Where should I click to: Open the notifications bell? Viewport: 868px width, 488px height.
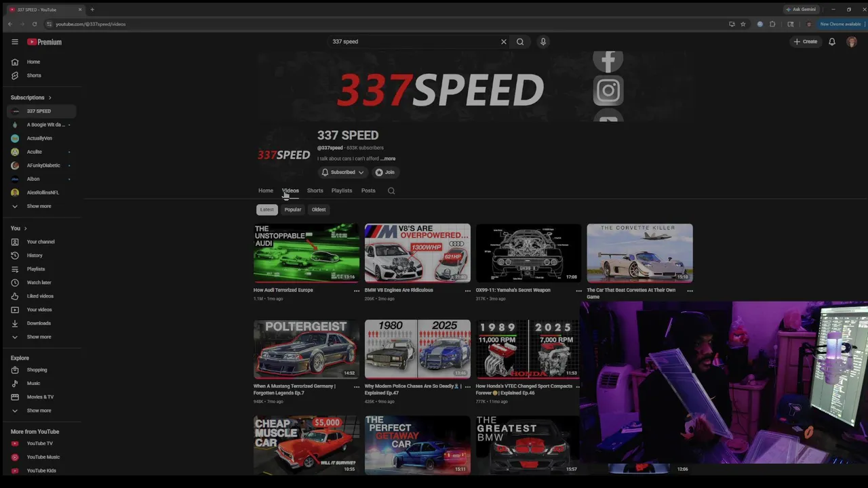[832, 42]
